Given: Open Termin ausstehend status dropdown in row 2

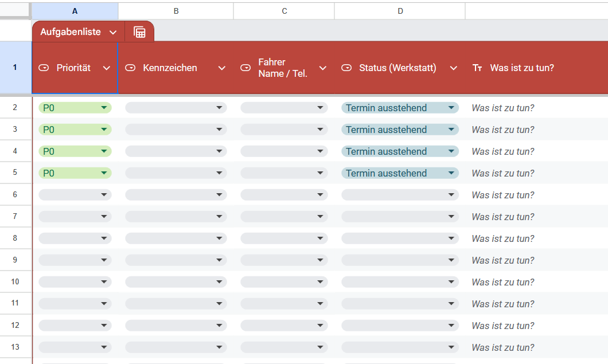Looking at the screenshot, I should 400,108.
